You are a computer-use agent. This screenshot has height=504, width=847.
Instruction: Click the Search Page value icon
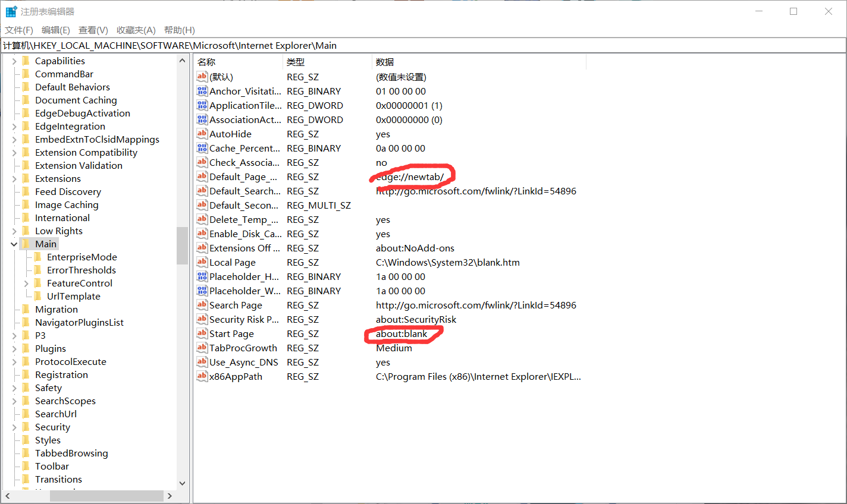202,305
